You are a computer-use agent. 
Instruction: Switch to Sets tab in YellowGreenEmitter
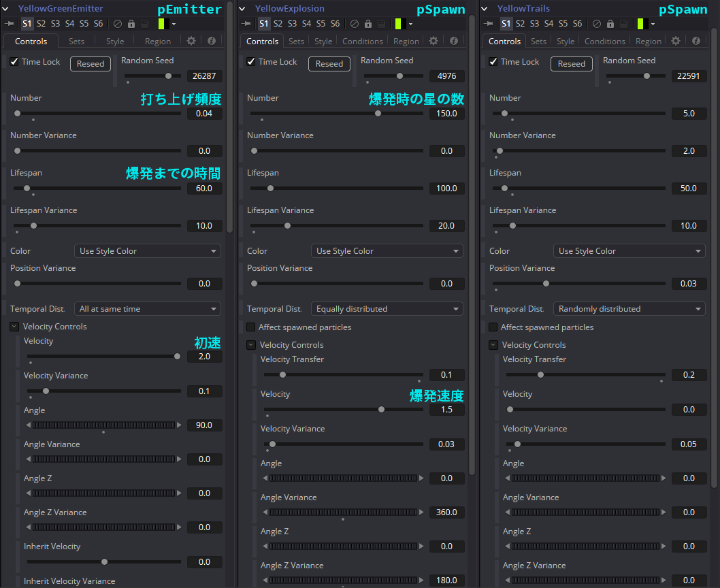[76, 42]
